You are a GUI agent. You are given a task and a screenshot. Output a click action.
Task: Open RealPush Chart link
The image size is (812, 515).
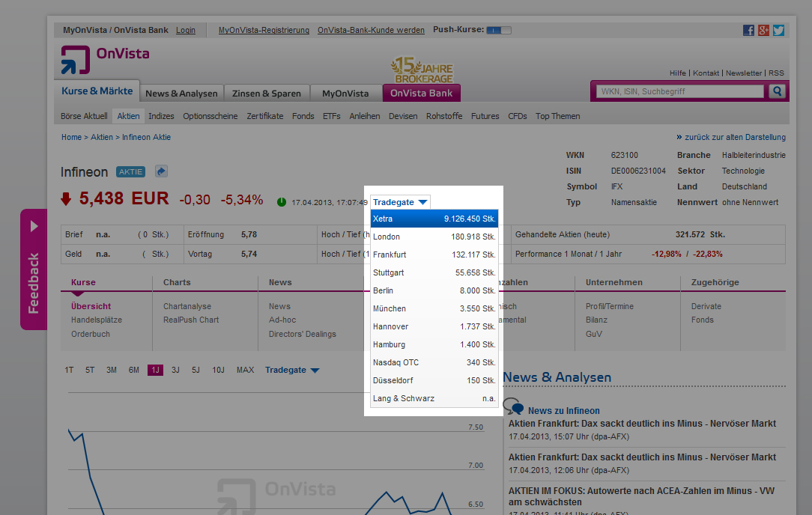(191, 320)
